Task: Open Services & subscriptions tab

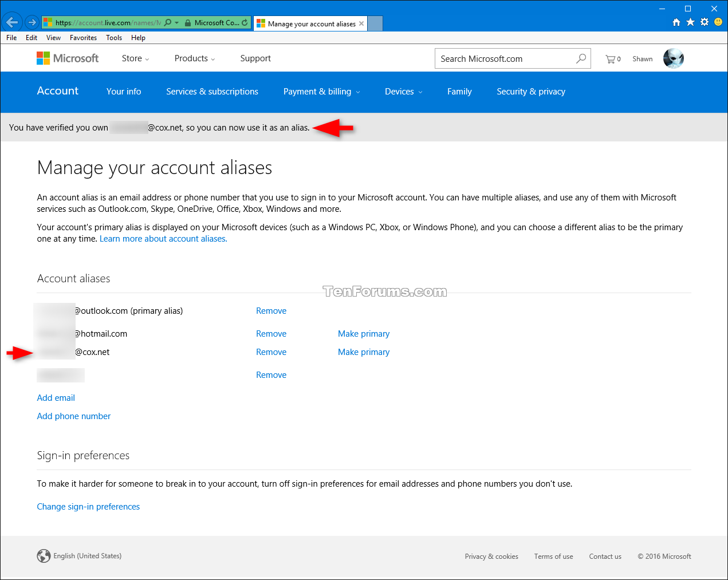Action: click(212, 92)
